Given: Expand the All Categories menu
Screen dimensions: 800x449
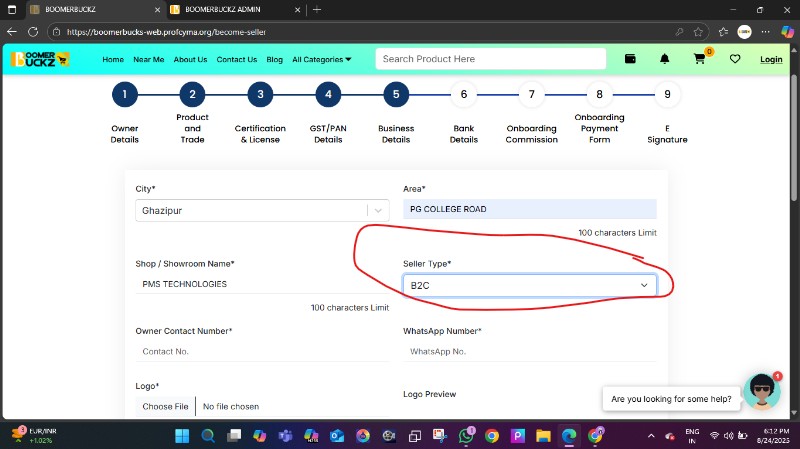Looking at the screenshot, I should coord(321,59).
